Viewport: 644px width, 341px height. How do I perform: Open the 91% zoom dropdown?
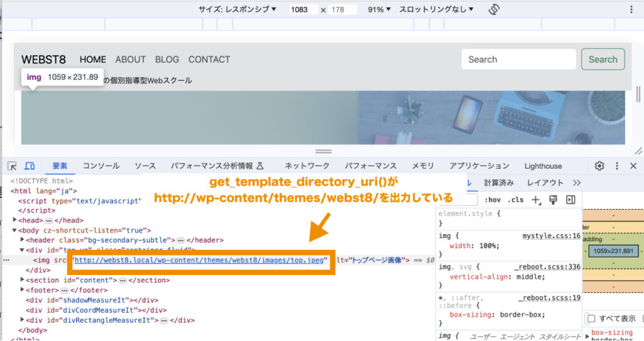379,9
